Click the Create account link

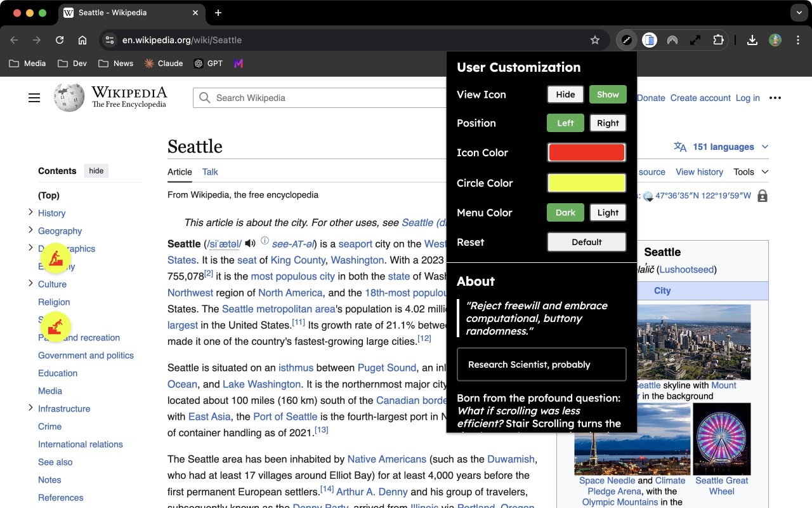pos(700,98)
